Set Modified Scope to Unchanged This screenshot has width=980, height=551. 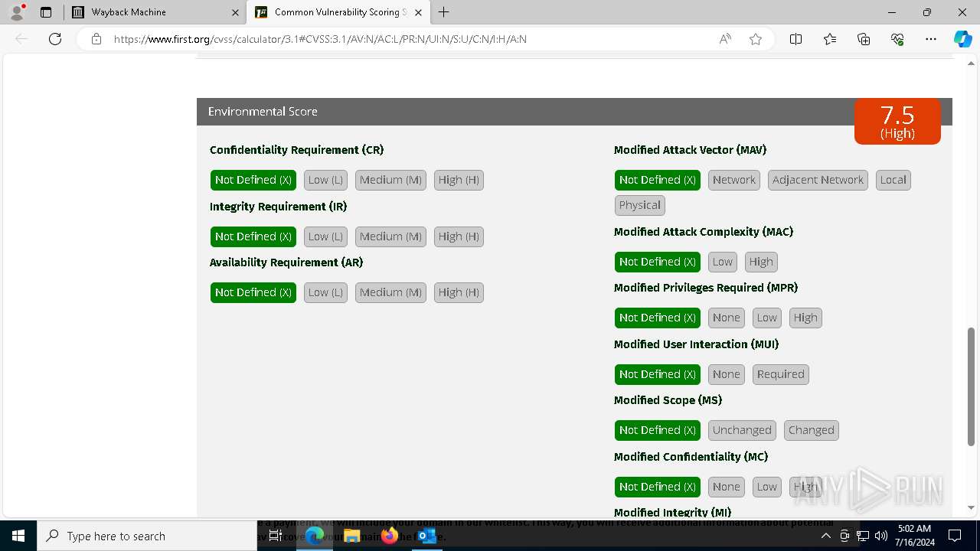742,430
